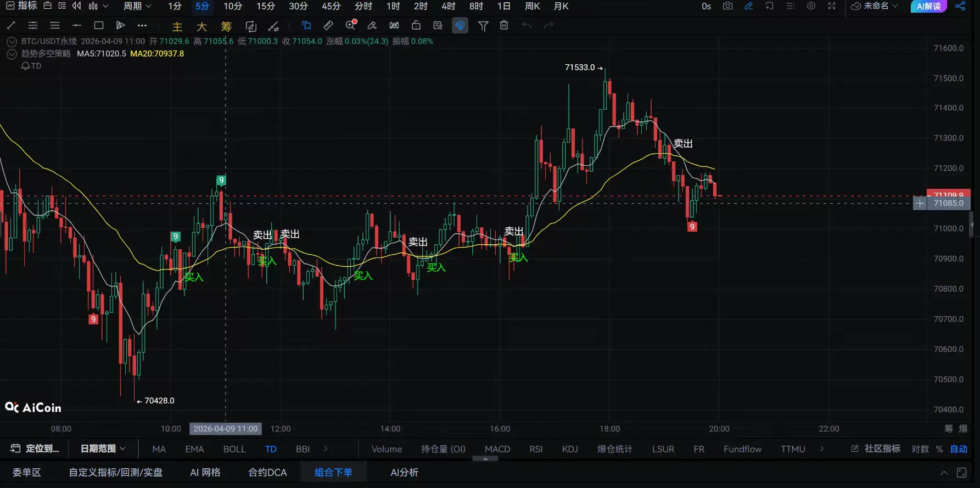Collapse the BTC/USDT永续 info row
Screen dimensions: 980x488
(x=12, y=41)
